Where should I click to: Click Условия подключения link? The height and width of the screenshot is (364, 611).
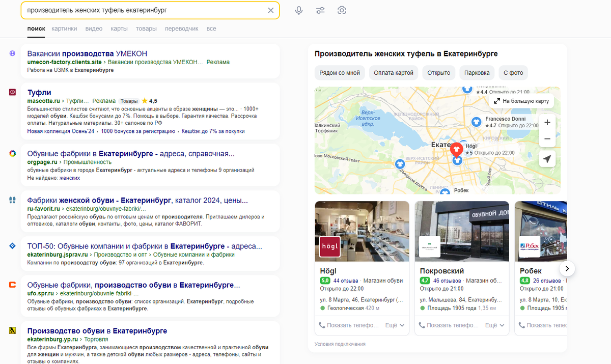pos(340,344)
